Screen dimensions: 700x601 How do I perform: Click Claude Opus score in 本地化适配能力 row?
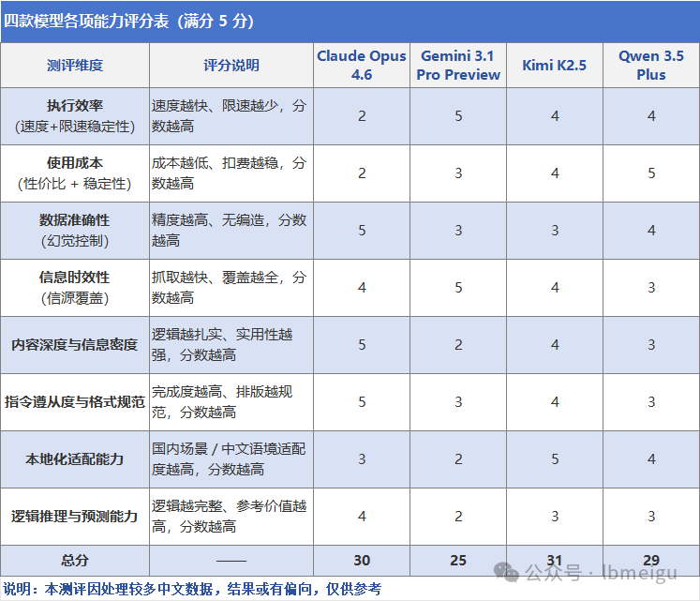362,459
